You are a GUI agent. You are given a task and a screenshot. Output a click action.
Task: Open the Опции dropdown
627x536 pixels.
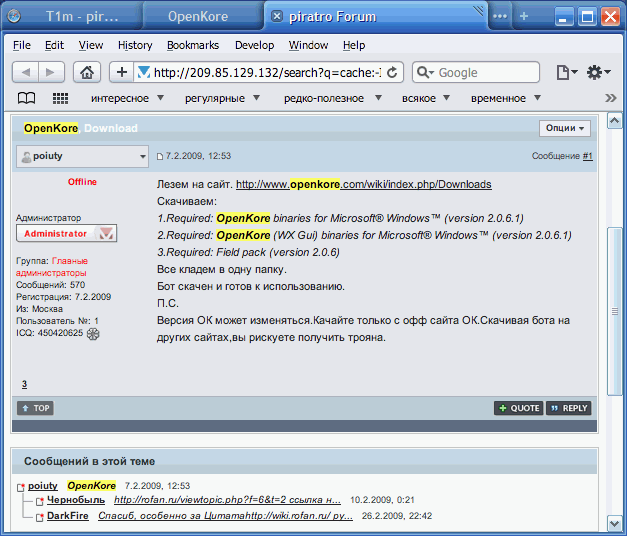(x=565, y=128)
